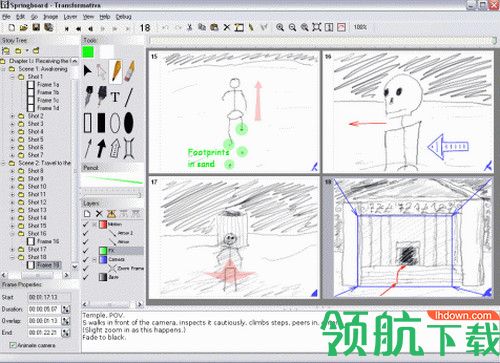
Task: Select Frame 1a in Story Tree
Action: click(x=48, y=85)
